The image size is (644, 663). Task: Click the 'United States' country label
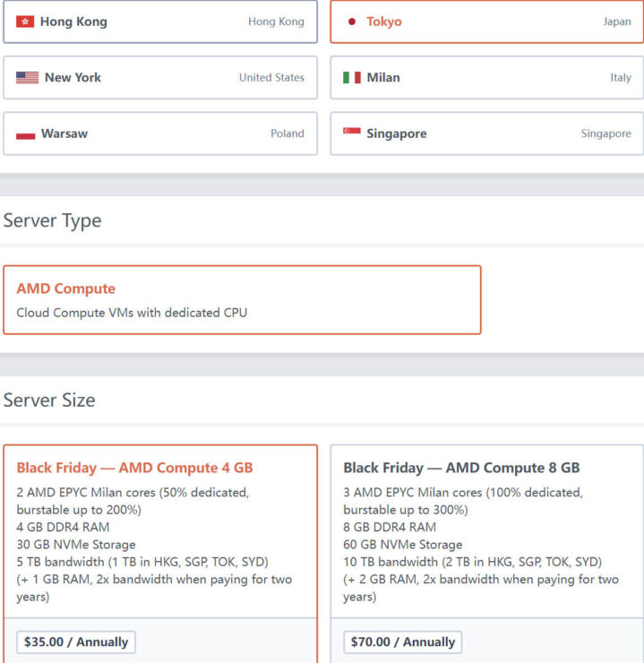point(271,78)
